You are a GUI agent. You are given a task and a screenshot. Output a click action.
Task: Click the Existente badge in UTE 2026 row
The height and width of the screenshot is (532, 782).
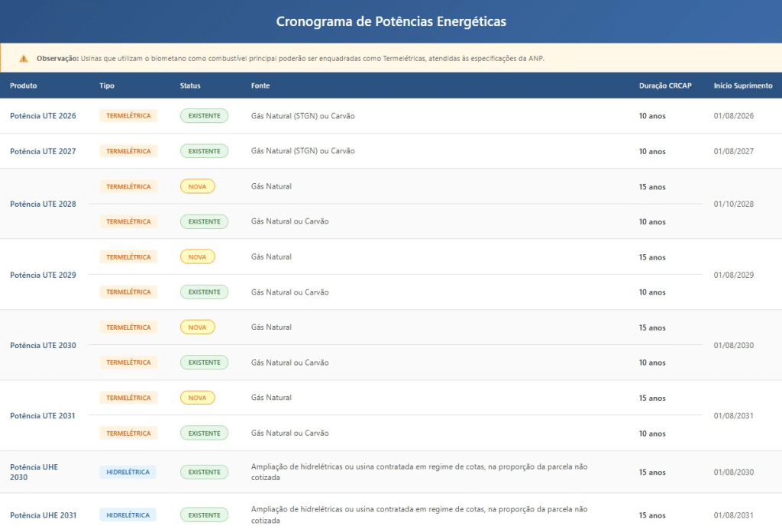pos(204,116)
